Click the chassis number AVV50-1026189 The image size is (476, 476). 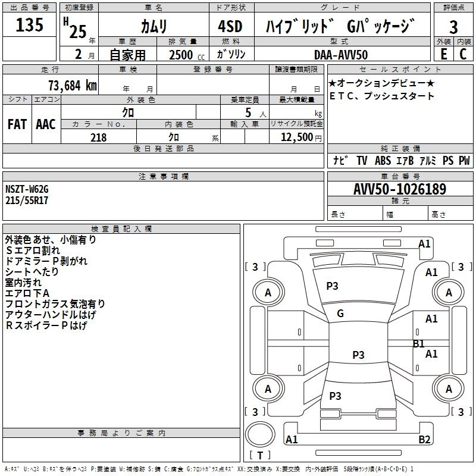(x=400, y=189)
